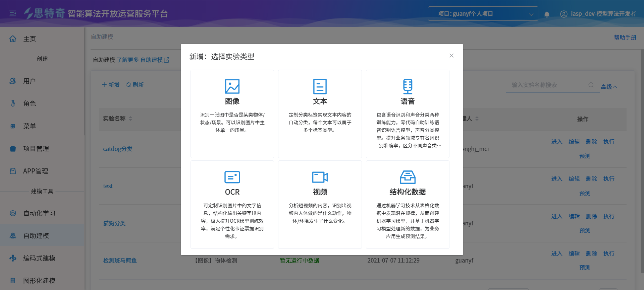Click 执行 in catdog分类 row
This screenshot has height=290, width=644.
(609, 142)
